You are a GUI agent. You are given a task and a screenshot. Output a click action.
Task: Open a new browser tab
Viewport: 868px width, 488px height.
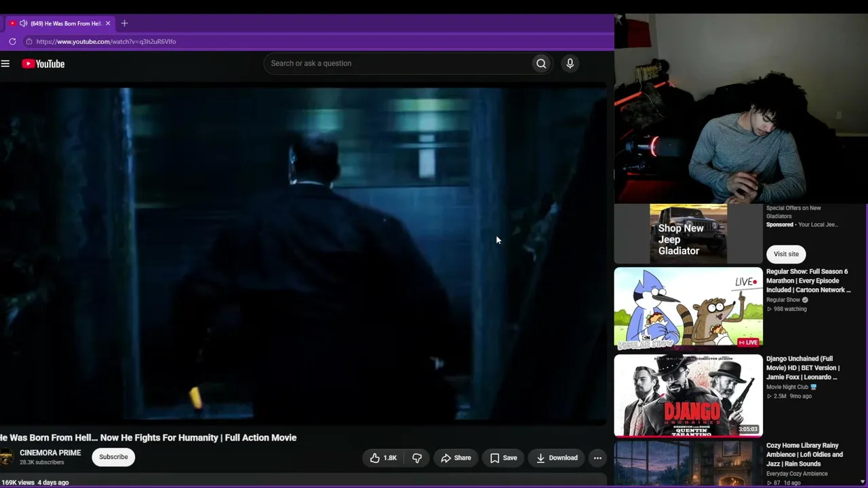coord(124,23)
